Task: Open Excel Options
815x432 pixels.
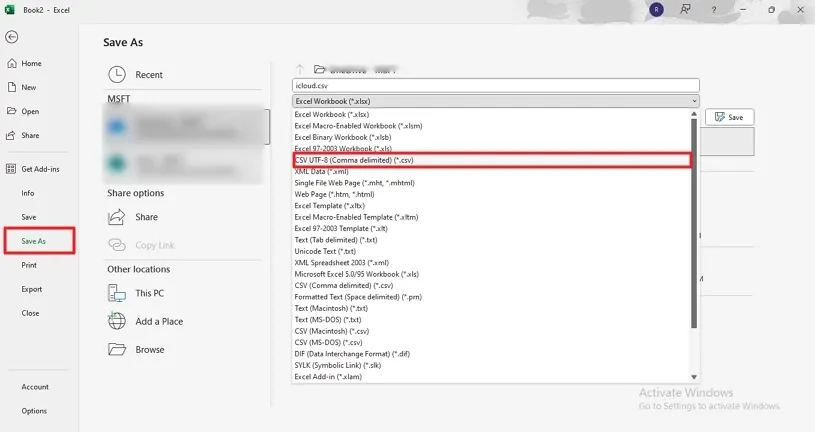Action: tap(34, 411)
